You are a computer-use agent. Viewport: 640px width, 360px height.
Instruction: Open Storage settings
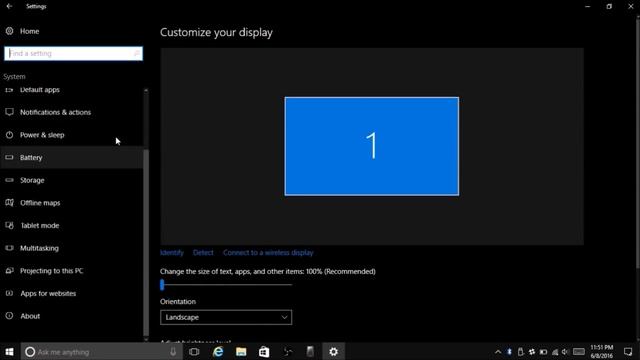pyautogui.click(x=32, y=180)
